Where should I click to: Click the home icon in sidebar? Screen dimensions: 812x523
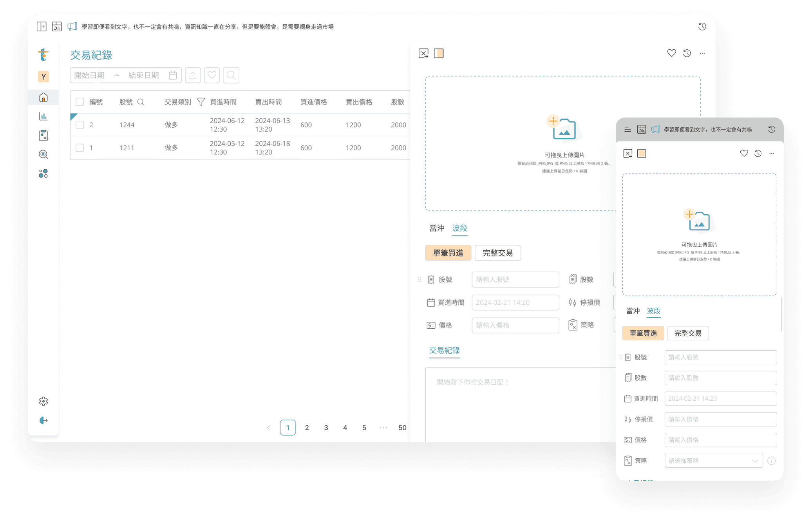[x=43, y=97]
